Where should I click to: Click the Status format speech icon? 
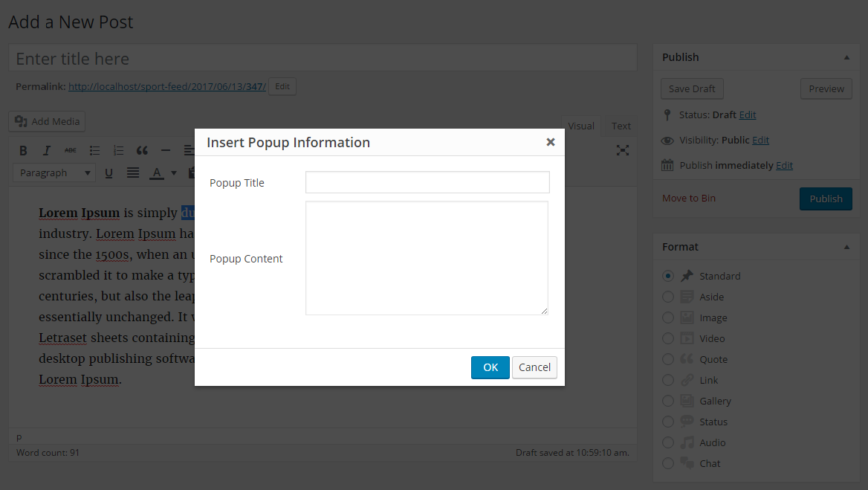pyautogui.click(x=687, y=422)
